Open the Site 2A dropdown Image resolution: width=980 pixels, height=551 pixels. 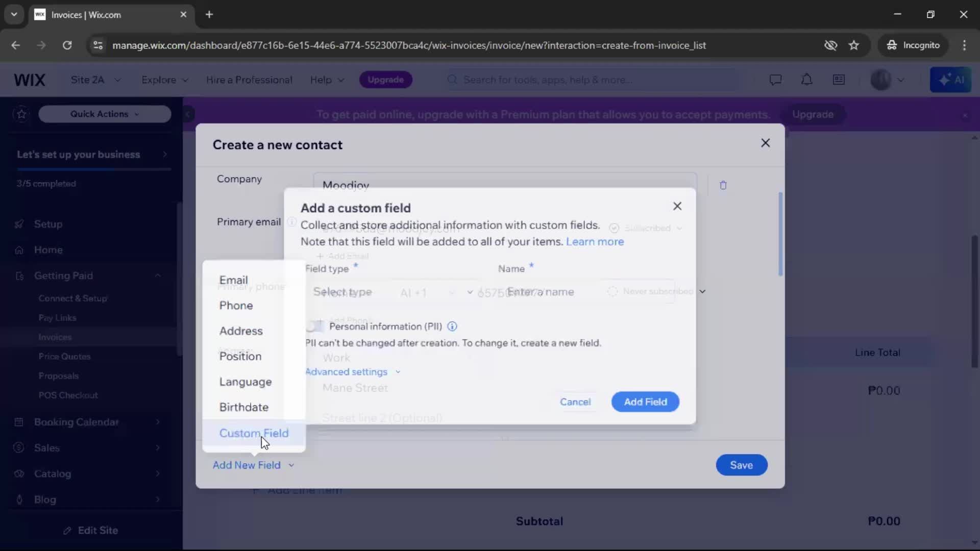pyautogui.click(x=96, y=80)
